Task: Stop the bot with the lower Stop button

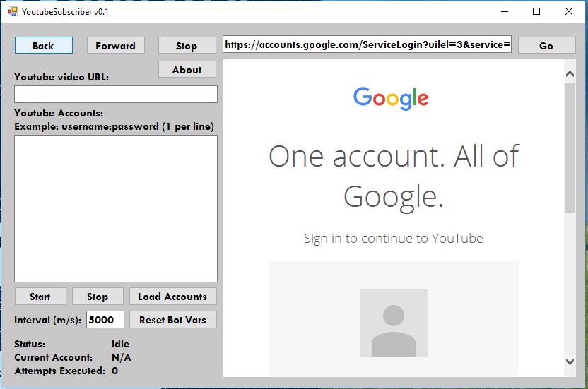Action: 98,297
